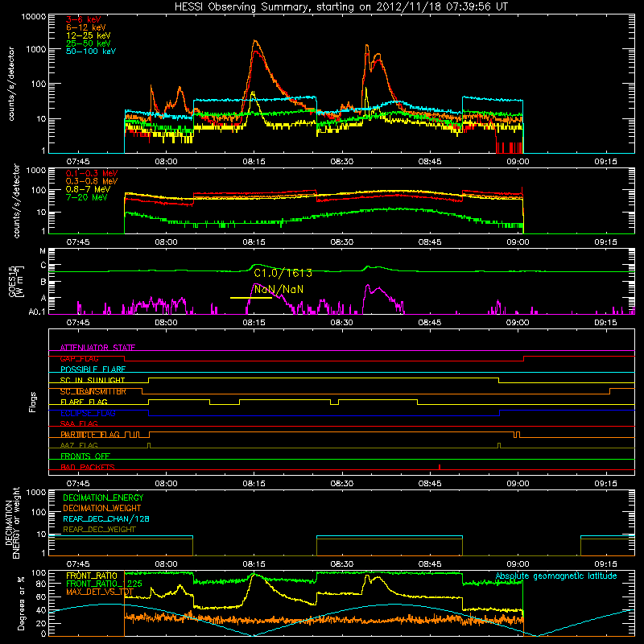This screenshot has height=644, width=644.
Task: Select the PARTICLE_FLAG label
Action: (90, 435)
